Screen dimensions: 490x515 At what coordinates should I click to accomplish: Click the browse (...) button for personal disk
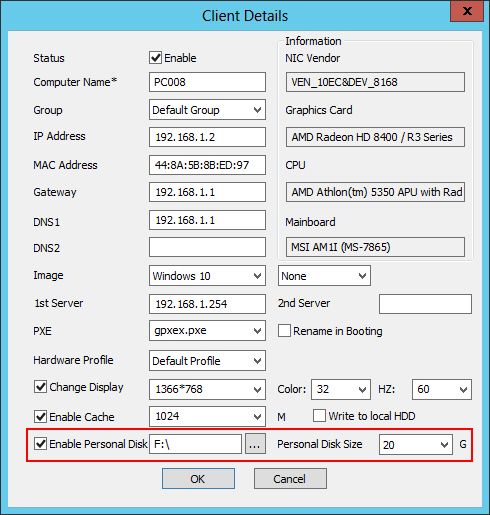click(x=255, y=444)
